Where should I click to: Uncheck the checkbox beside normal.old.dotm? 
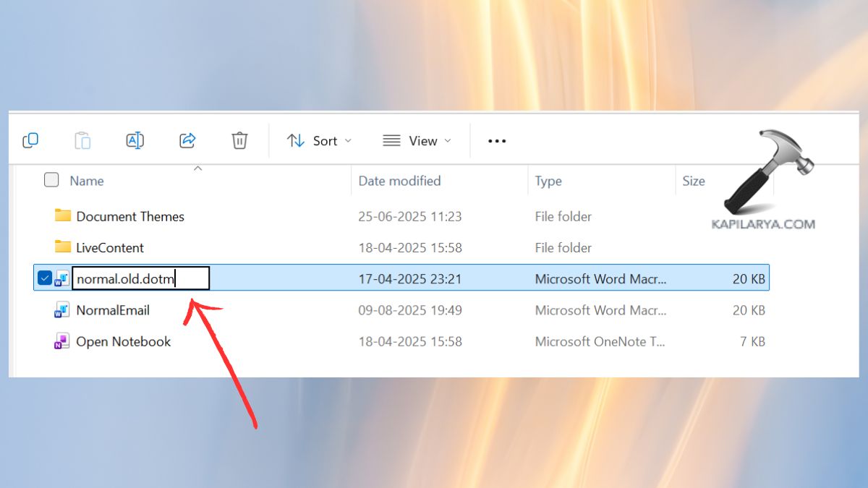(x=45, y=278)
